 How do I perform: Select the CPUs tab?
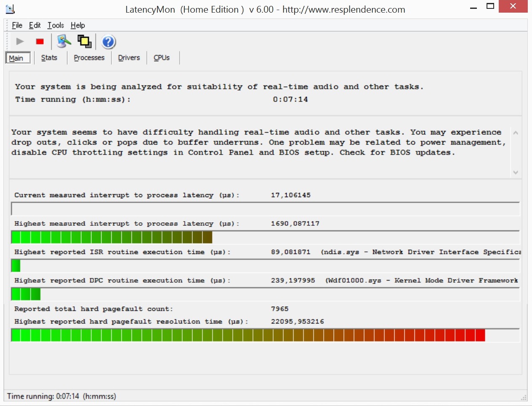(162, 58)
